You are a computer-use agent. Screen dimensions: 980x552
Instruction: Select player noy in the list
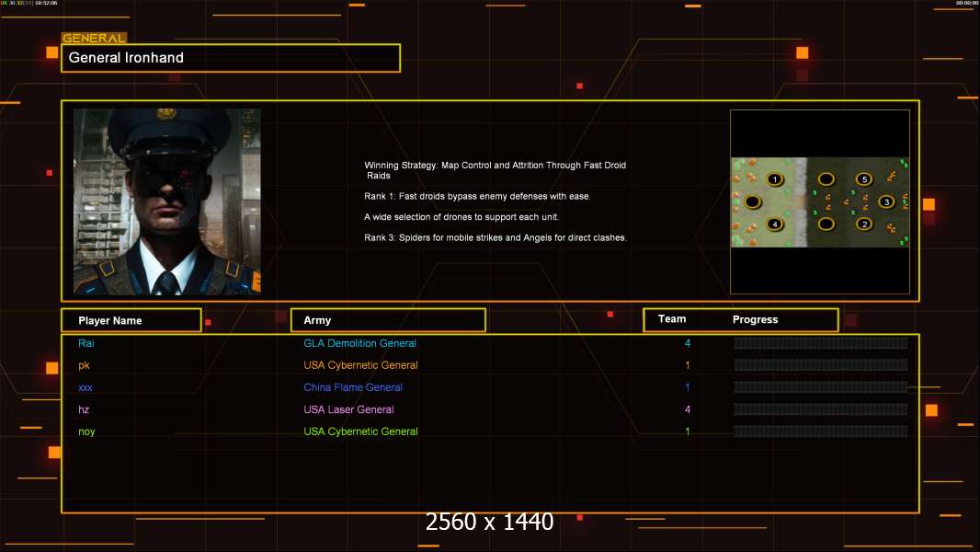tap(86, 431)
